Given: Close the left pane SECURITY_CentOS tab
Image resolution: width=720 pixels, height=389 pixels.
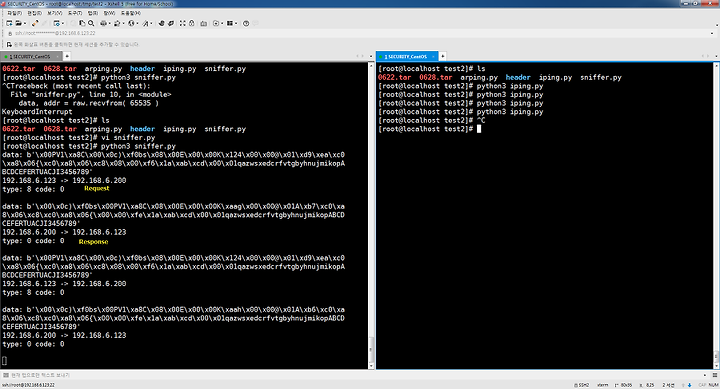Looking at the screenshot, I should (x=57, y=56).
